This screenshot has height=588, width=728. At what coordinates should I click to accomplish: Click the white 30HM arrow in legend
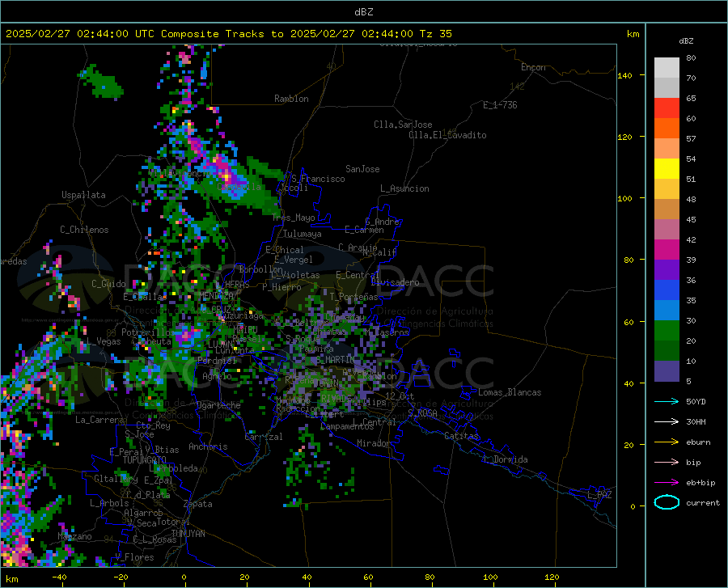click(x=667, y=421)
